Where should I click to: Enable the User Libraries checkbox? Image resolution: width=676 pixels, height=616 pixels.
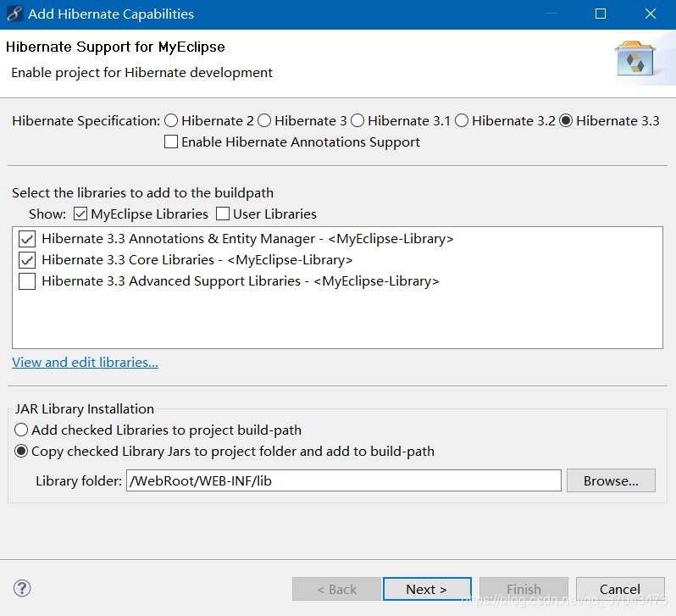click(x=223, y=214)
